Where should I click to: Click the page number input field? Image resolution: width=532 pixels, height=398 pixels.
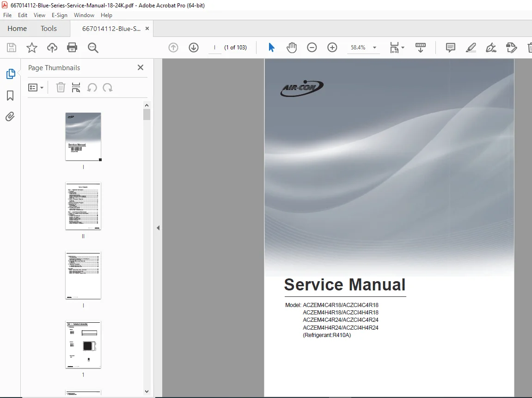point(214,48)
